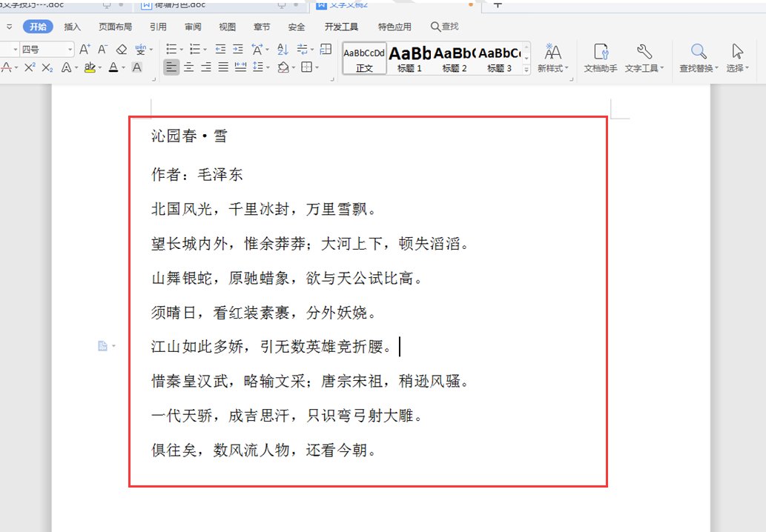The height and width of the screenshot is (532, 766).
Task: Select the superscript formatting icon
Action: pyautogui.click(x=29, y=66)
